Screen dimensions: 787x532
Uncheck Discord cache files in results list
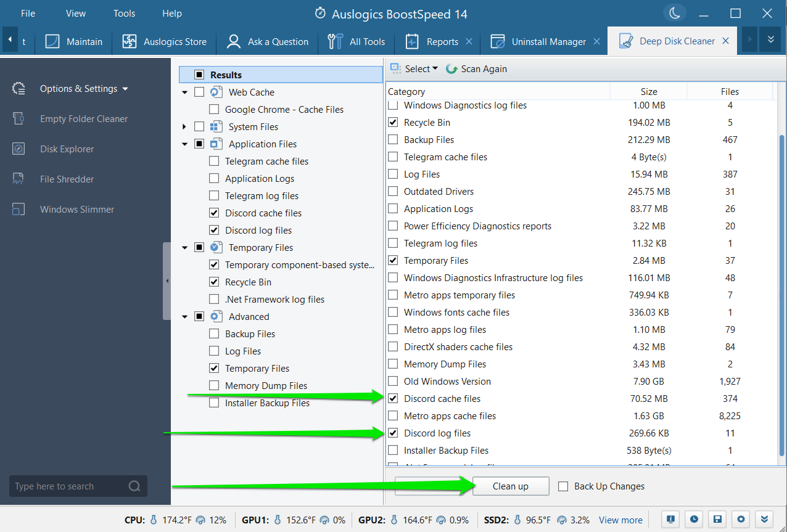393,399
